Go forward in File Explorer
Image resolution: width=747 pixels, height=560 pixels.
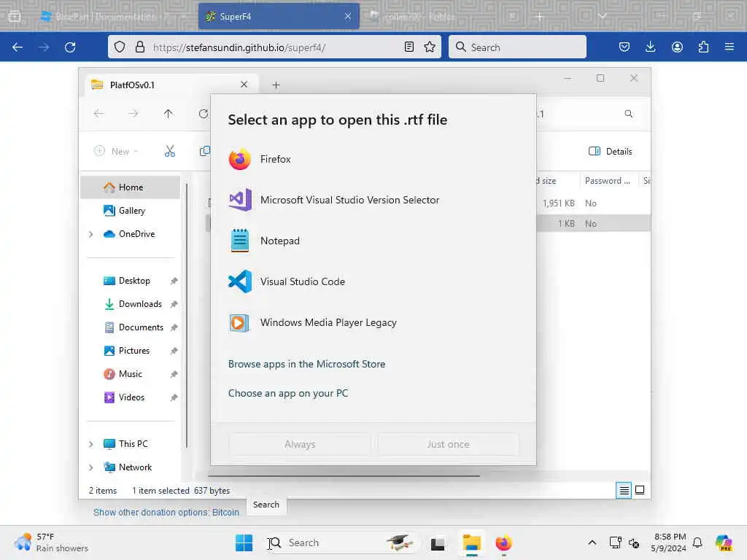point(133,114)
